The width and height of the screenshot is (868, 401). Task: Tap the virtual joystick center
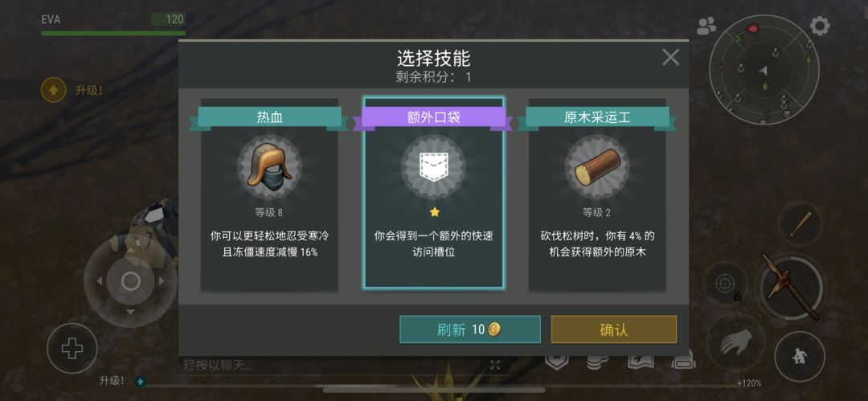[x=131, y=281]
